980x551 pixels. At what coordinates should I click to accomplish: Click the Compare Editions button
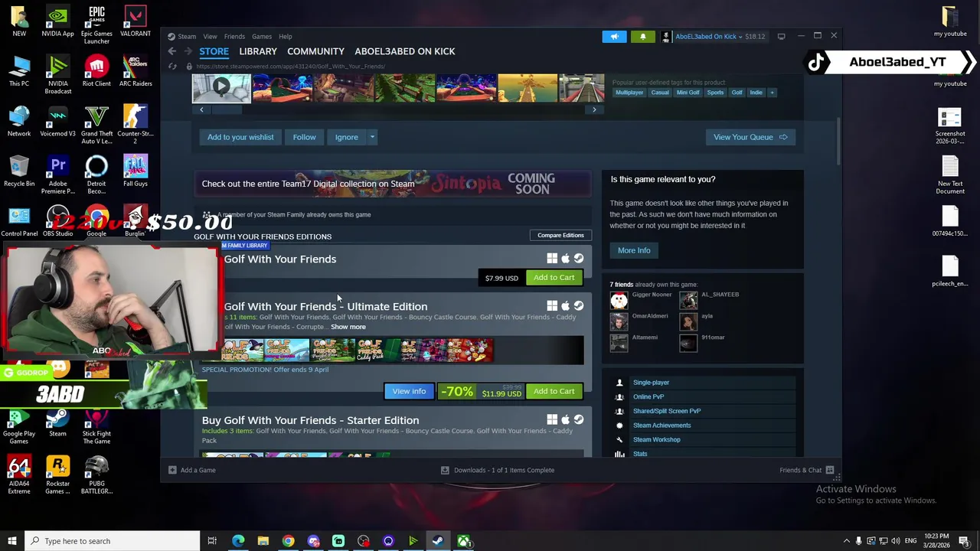point(560,235)
